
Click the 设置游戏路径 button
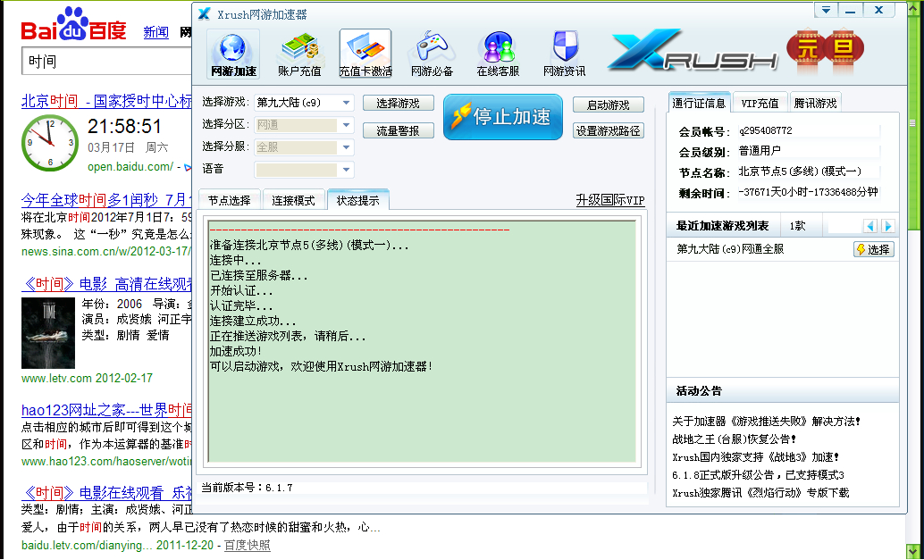[x=609, y=130]
